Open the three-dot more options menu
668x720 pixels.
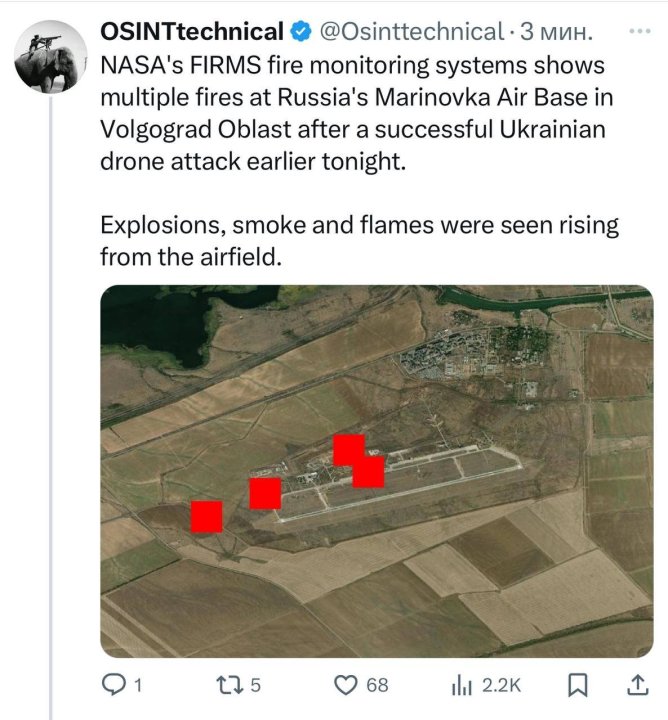pyautogui.click(x=637, y=32)
